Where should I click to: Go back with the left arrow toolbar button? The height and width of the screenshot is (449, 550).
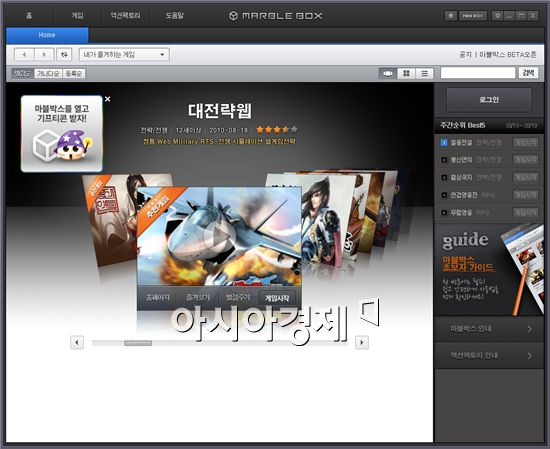point(24,54)
